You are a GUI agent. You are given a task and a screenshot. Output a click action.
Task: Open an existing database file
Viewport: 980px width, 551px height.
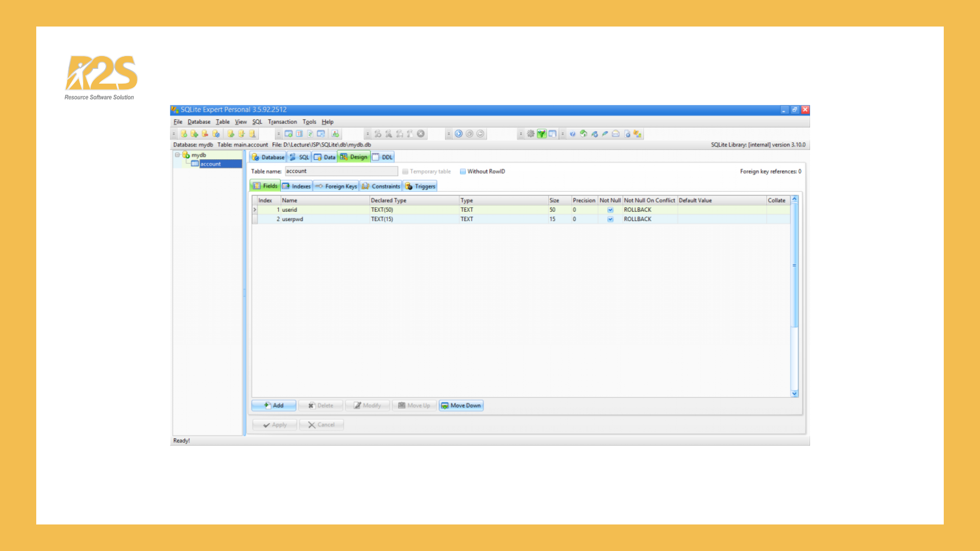point(194,134)
